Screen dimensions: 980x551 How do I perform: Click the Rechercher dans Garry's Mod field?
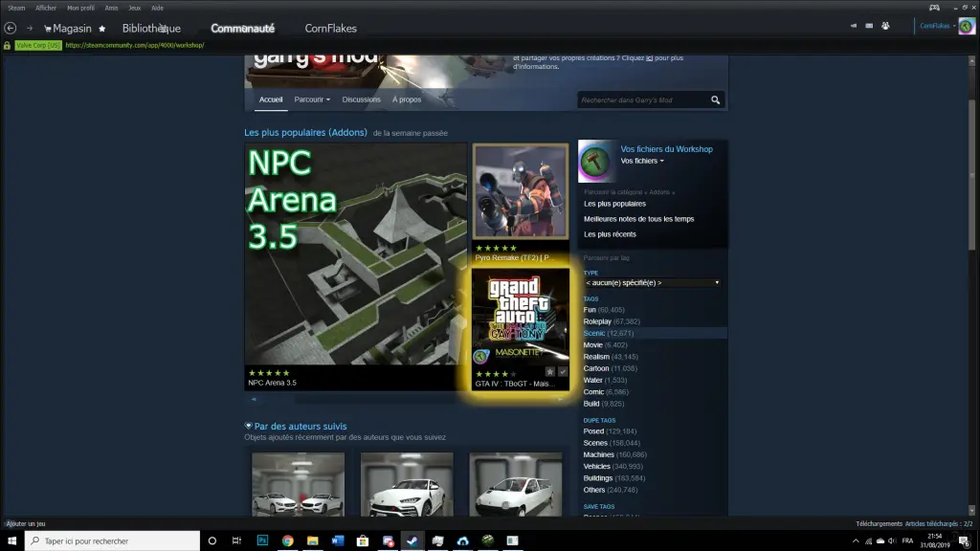pyautogui.click(x=644, y=99)
